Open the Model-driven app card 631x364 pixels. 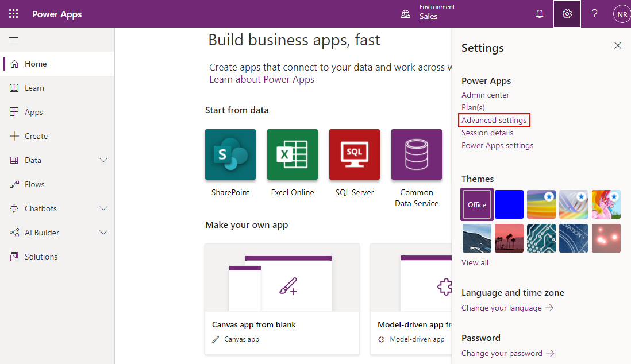tap(411, 299)
